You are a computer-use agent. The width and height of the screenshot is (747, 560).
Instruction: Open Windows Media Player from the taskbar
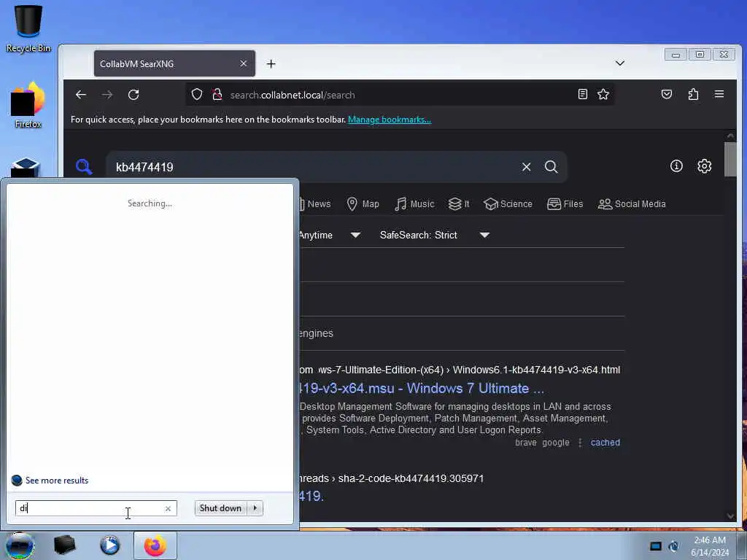coord(109,545)
